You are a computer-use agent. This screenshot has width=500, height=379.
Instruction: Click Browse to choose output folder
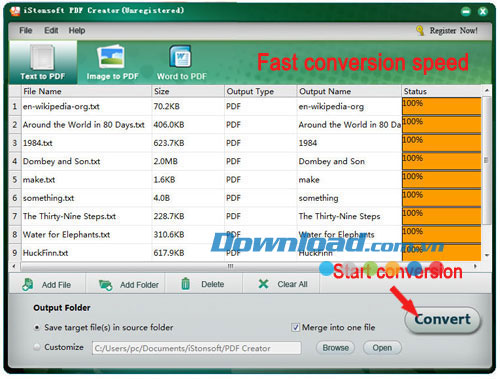point(335,348)
